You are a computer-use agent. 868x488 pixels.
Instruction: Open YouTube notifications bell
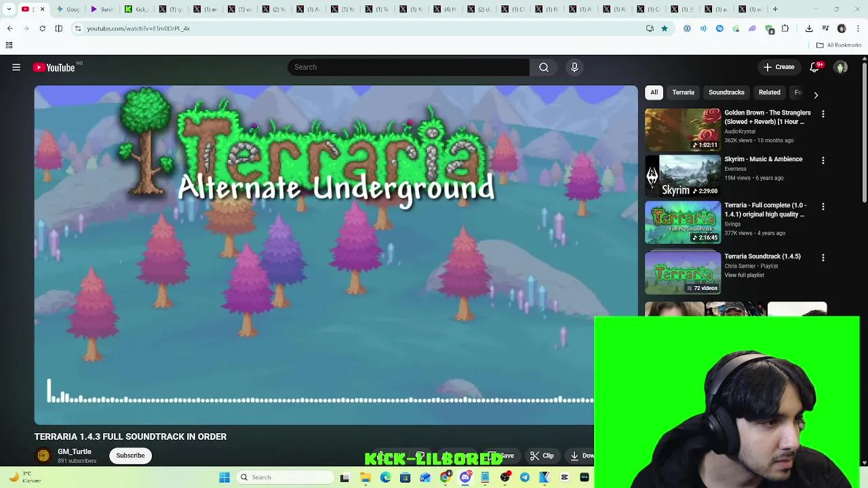pos(815,67)
